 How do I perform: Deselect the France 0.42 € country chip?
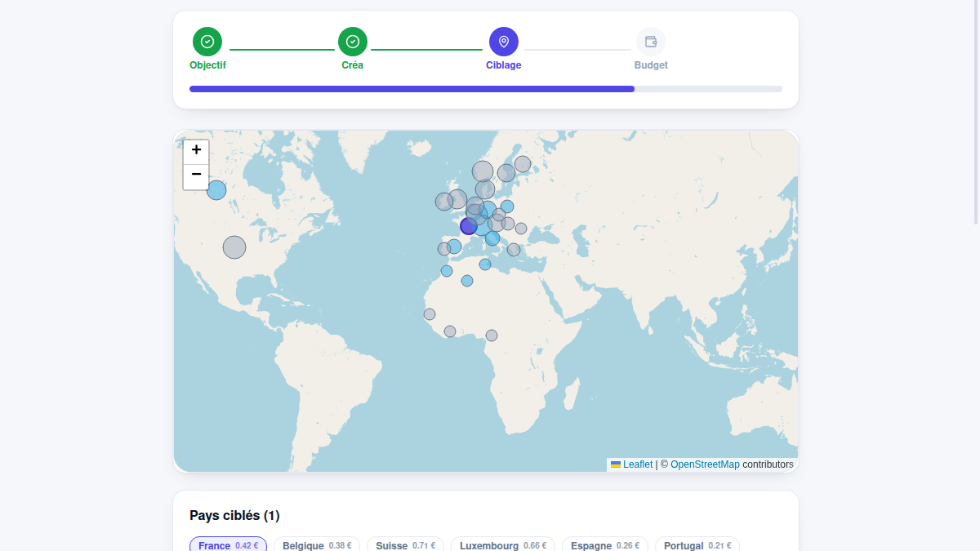point(228,545)
